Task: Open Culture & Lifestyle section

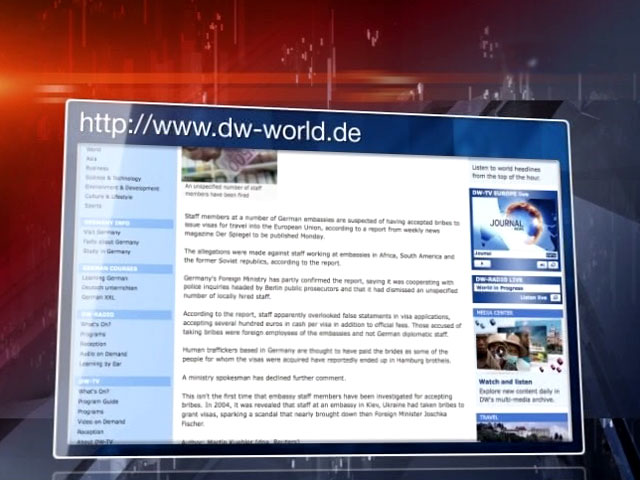Action: click(109, 197)
